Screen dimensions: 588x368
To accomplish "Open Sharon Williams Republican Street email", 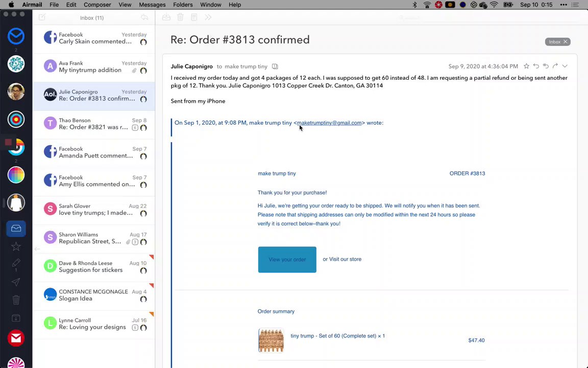I will [94, 238].
